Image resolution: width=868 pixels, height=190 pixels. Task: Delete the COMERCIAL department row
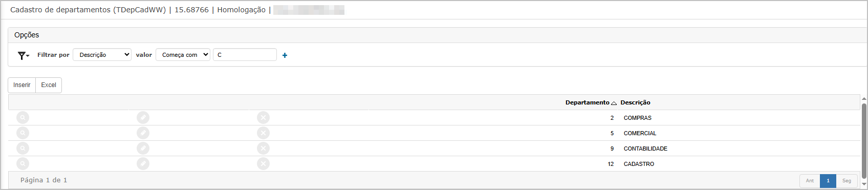pos(263,133)
